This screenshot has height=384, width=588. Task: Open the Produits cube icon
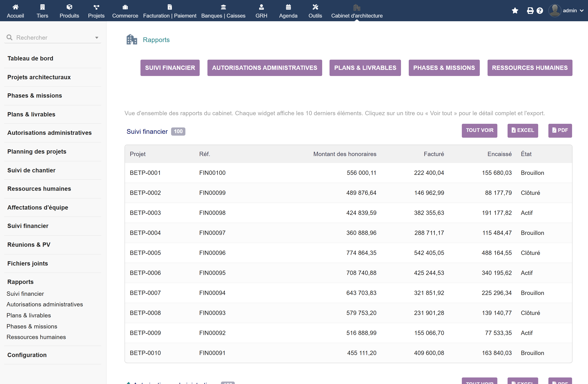[x=69, y=7]
